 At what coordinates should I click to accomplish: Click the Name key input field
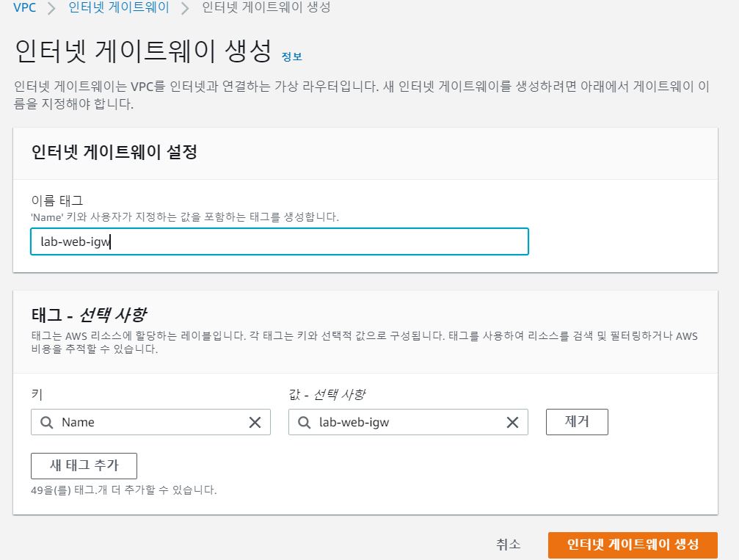[151, 422]
